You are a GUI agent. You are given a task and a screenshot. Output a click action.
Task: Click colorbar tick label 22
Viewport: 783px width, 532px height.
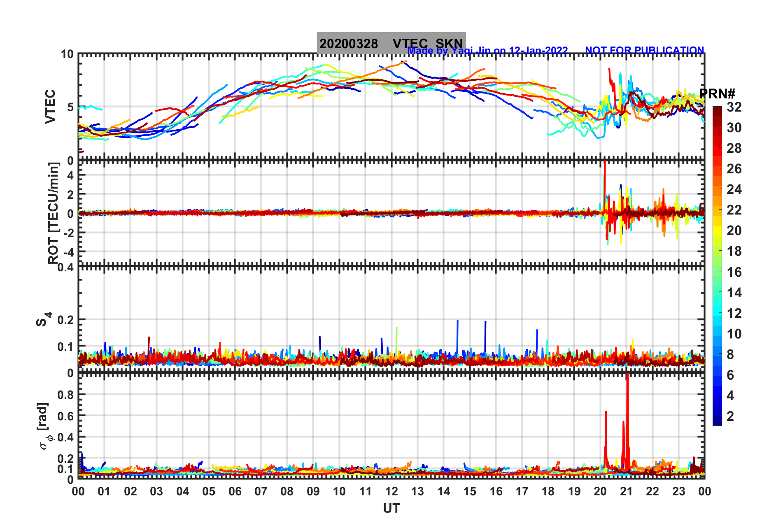tap(734, 210)
